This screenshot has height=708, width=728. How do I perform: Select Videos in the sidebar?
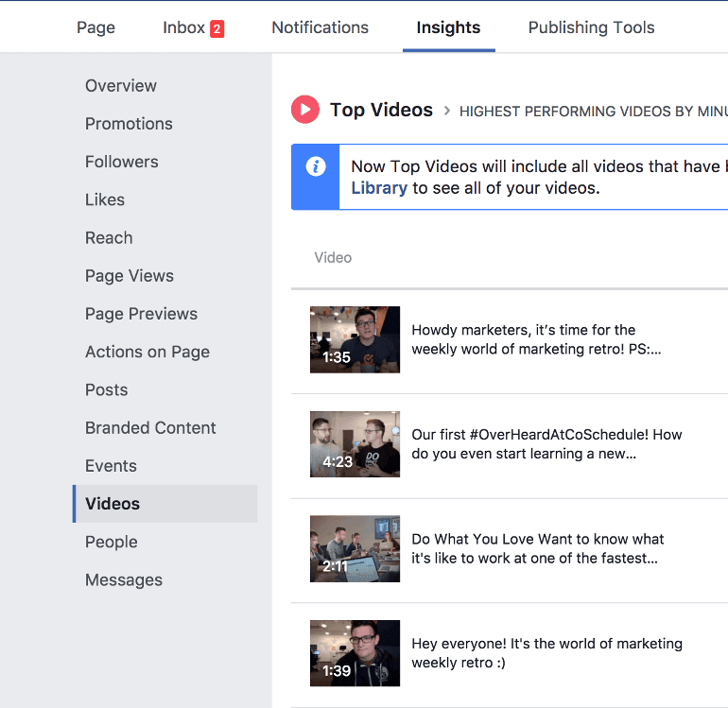pyautogui.click(x=113, y=504)
